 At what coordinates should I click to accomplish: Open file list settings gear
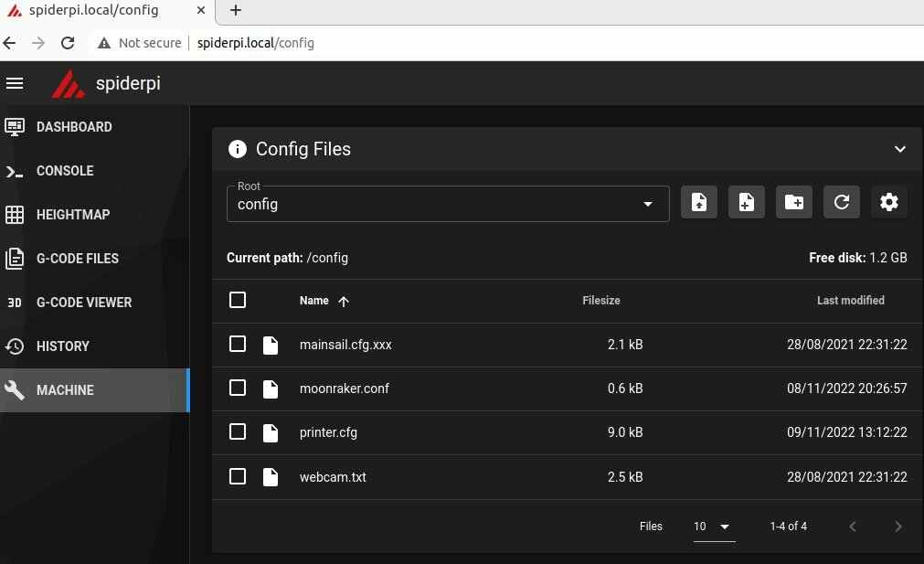pos(889,202)
